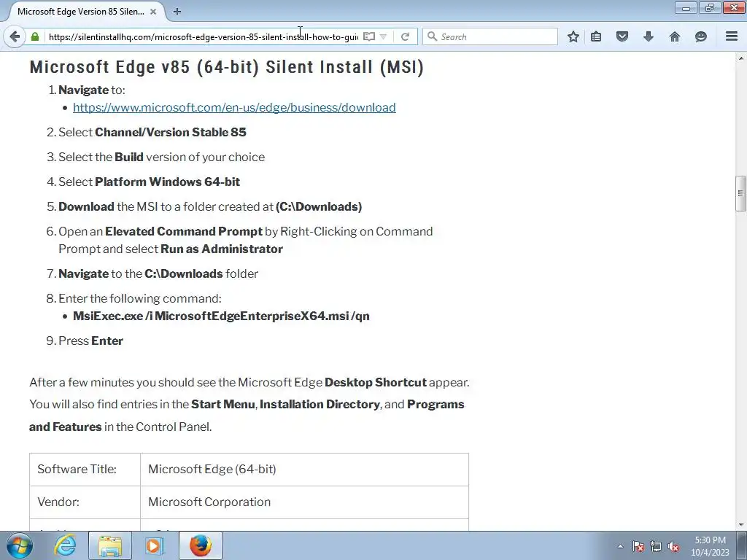Save page to Pocket
The height and width of the screenshot is (560, 747).
point(622,36)
